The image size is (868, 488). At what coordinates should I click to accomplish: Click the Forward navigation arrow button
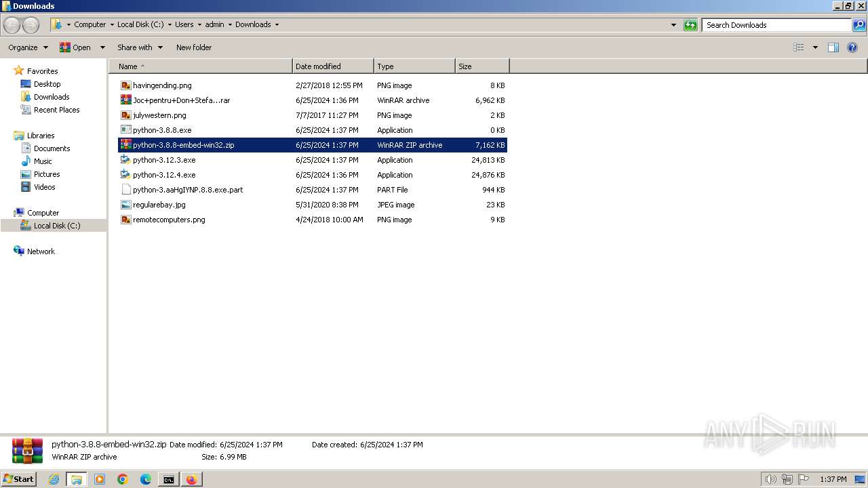click(31, 25)
